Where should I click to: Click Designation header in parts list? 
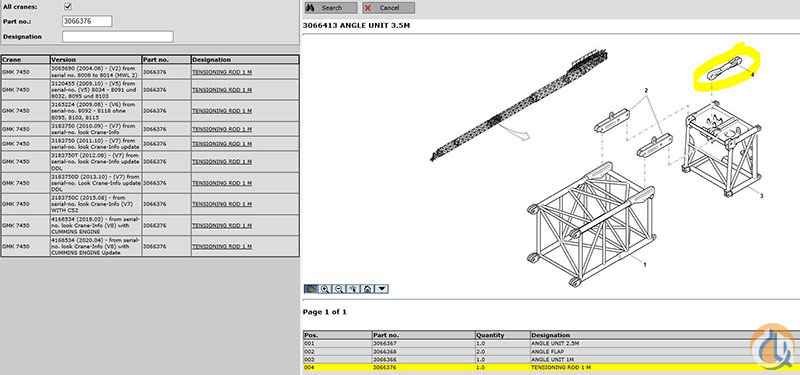click(664, 335)
